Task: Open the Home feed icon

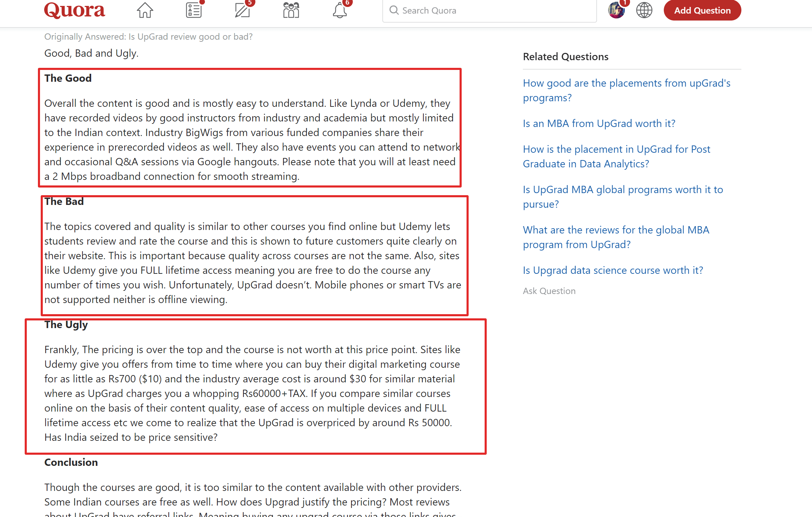Action: click(x=145, y=10)
